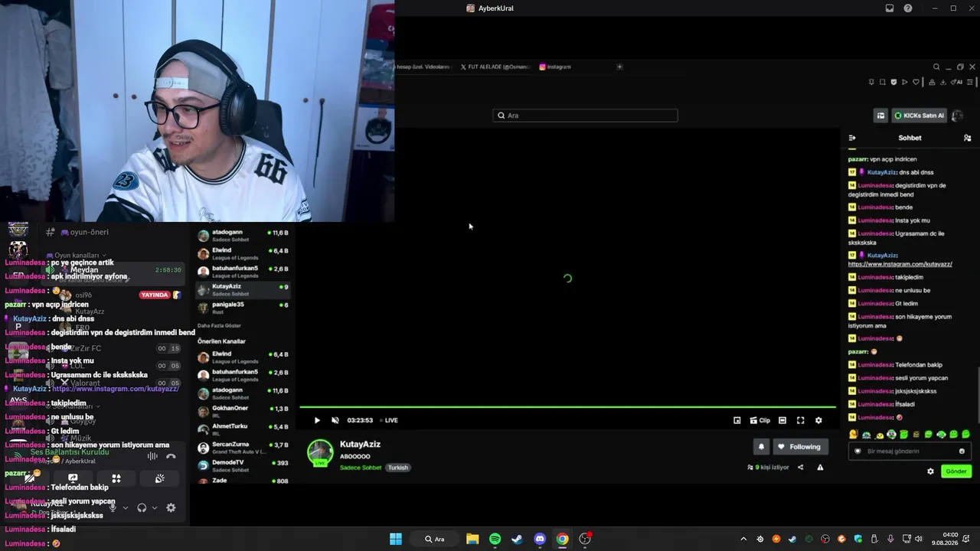Share the stream via share icon
This screenshot has height=551, width=980.
[x=801, y=468]
